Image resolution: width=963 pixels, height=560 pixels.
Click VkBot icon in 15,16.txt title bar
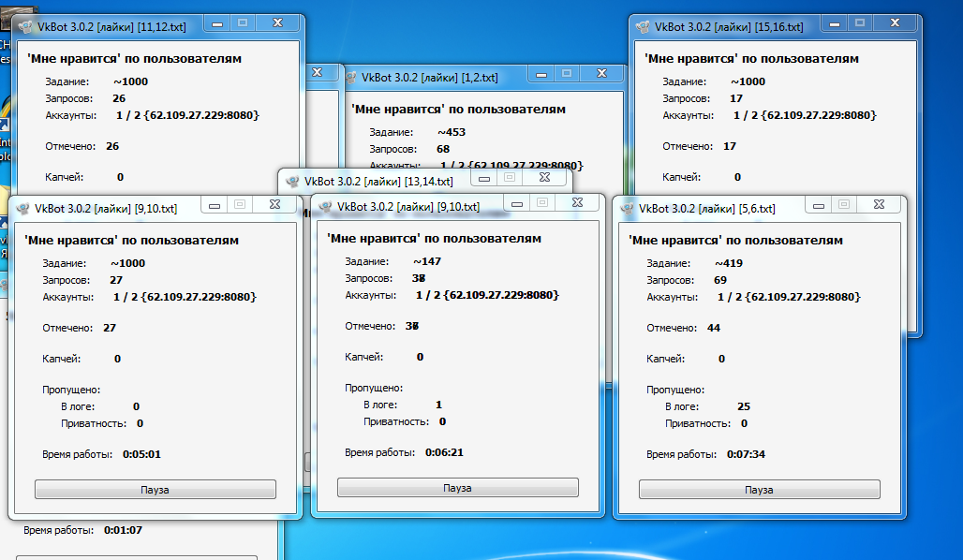coord(643,27)
